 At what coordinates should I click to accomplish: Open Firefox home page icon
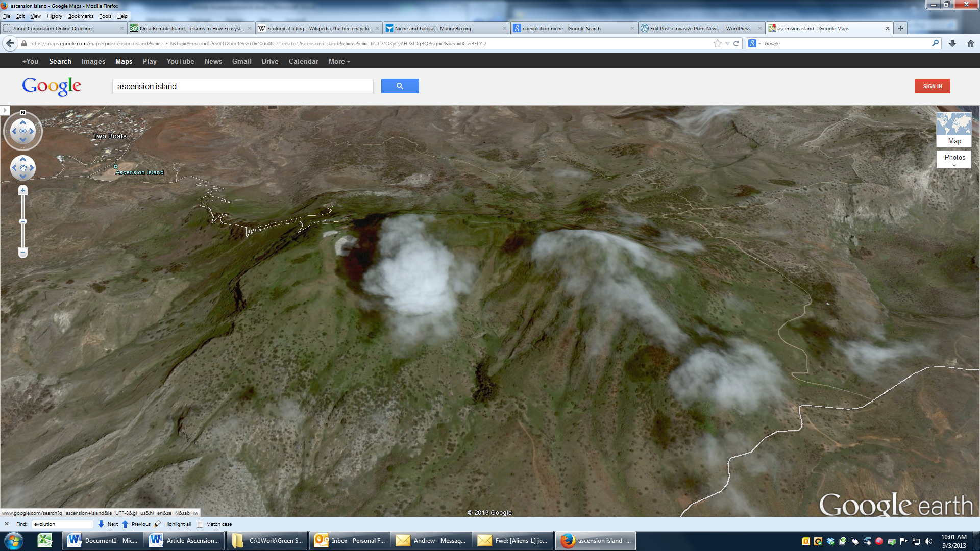pos(970,44)
